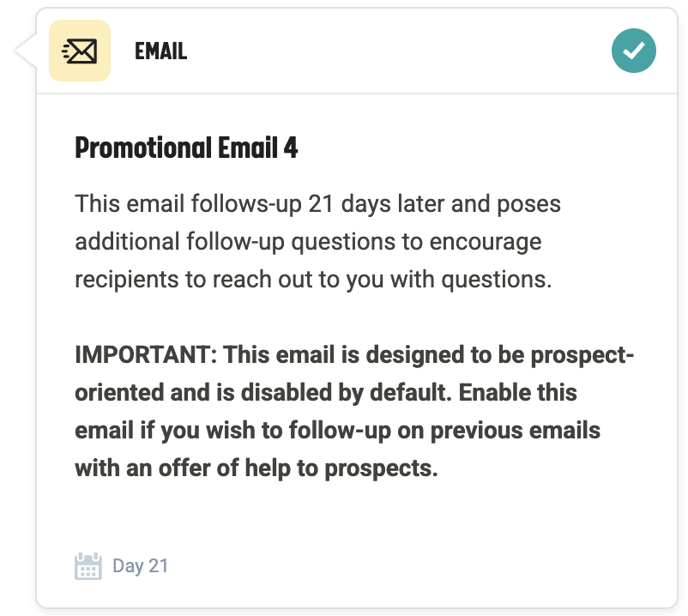Click the "additional follow-up questions" text line

[308, 242]
